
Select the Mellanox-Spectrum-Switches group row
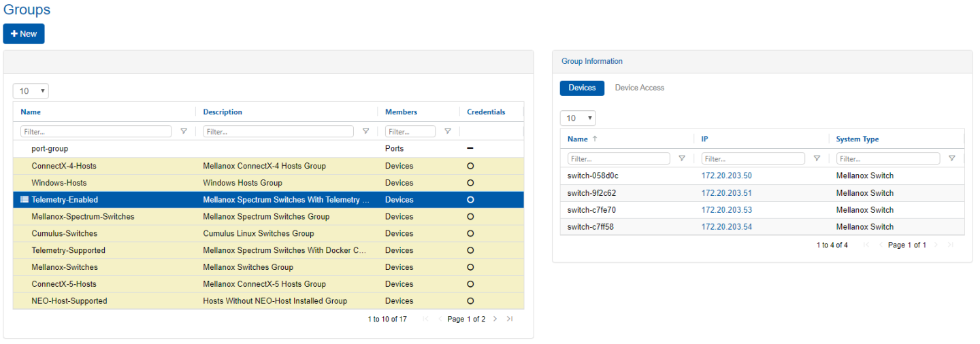(83, 217)
